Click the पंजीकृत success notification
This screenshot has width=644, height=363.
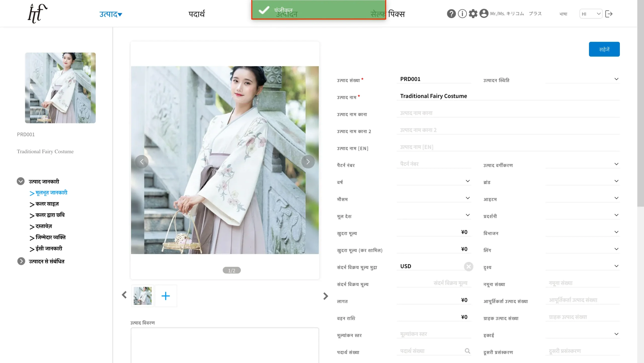(x=318, y=10)
